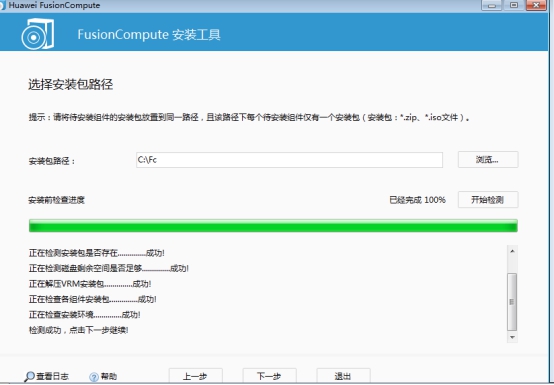Click the log scrollbar down arrow
The width and height of the screenshot is (554, 385).
click(512, 337)
